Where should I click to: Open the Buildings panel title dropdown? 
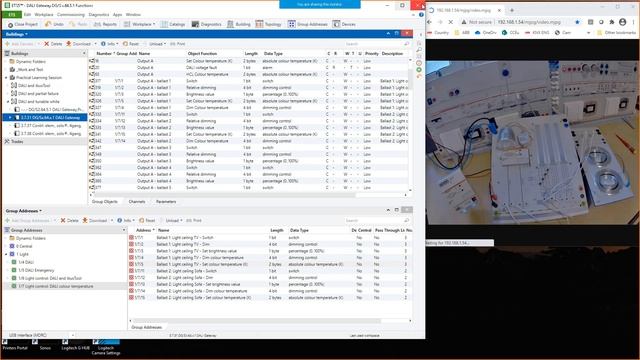(x=17, y=34)
